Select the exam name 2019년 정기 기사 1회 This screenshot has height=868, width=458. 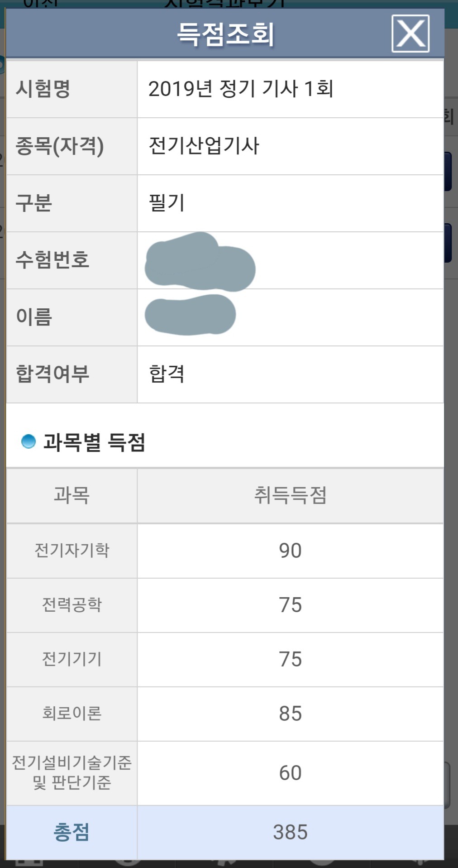241,89
